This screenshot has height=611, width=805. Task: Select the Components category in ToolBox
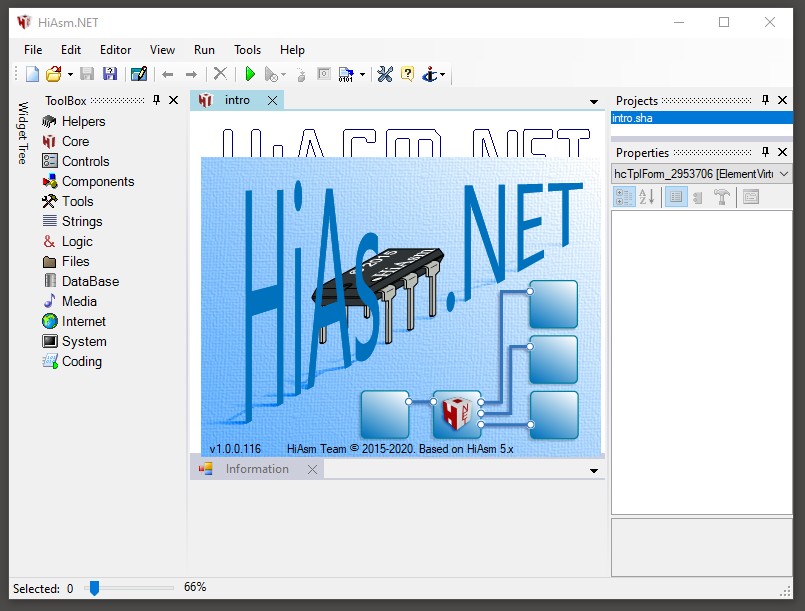(97, 181)
